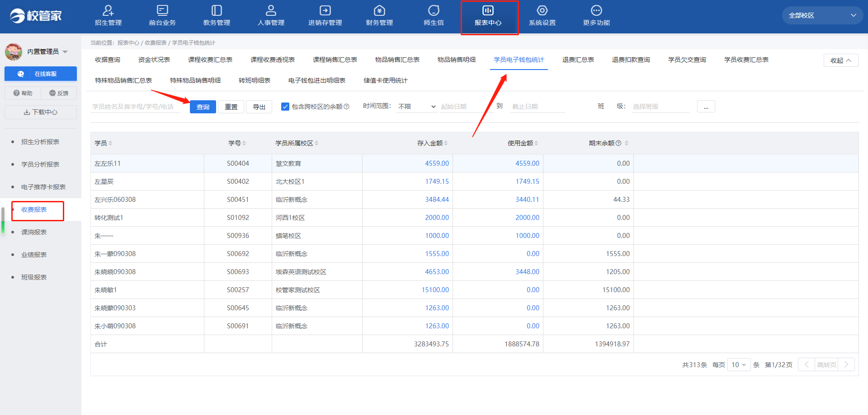The image size is (868, 415).
Task: Sort table by 期末余额 column arrows
Action: (x=627, y=143)
